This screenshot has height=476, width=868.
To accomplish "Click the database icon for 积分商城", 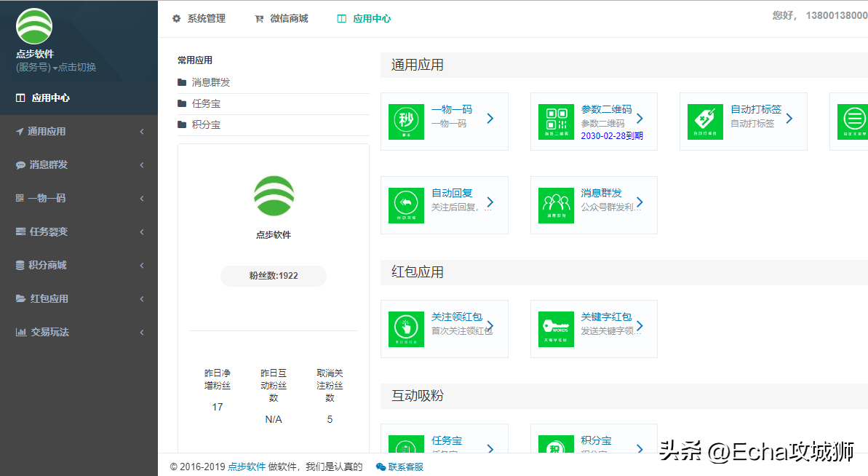I will coord(20,265).
